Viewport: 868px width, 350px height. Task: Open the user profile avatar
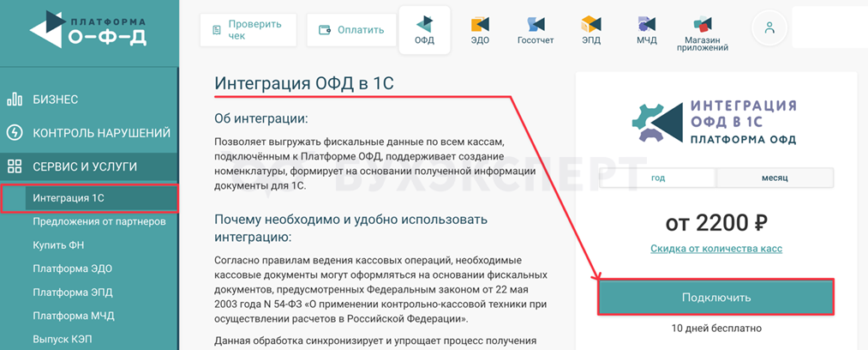pyautogui.click(x=769, y=27)
